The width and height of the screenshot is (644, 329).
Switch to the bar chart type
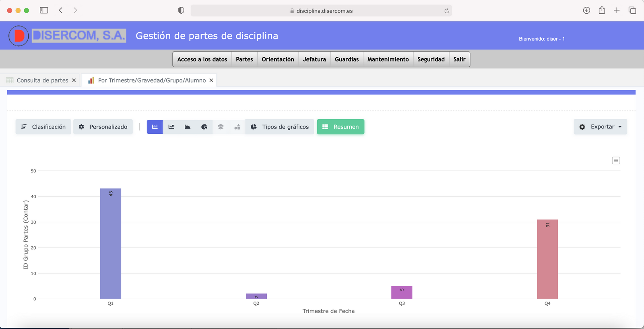155,127
